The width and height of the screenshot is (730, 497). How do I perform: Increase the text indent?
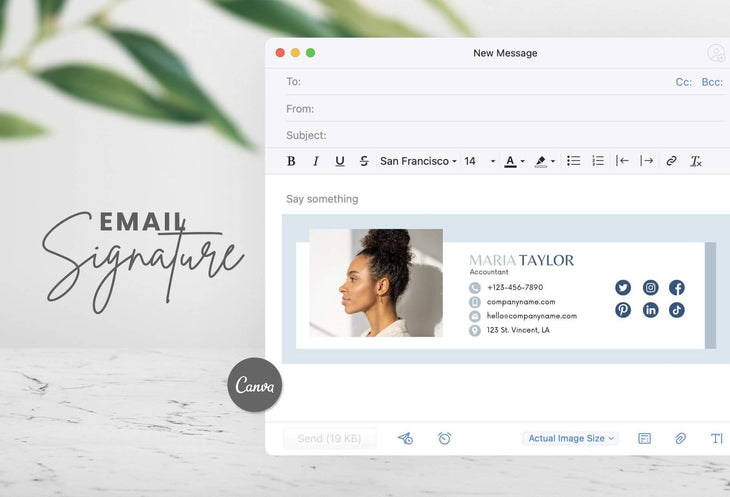647,161
